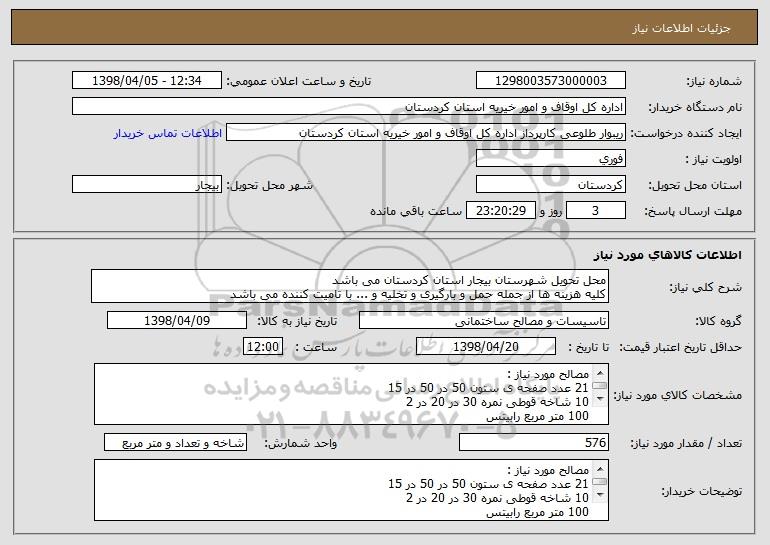The image size is (770, 545).
Task: Click the label تعداد / مقدار مورد نیاز
Action: click(x=686, y=443)
